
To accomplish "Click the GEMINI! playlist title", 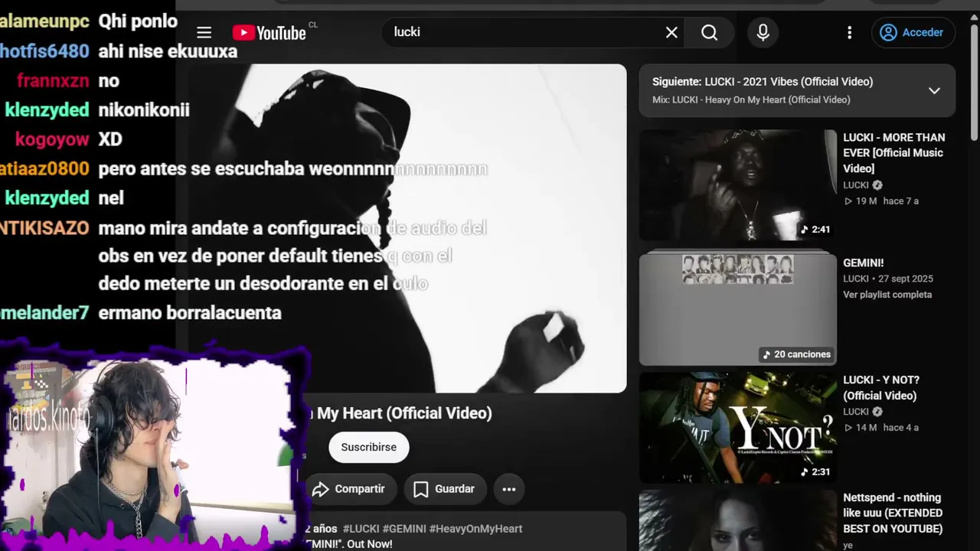I will pos(863,262).
